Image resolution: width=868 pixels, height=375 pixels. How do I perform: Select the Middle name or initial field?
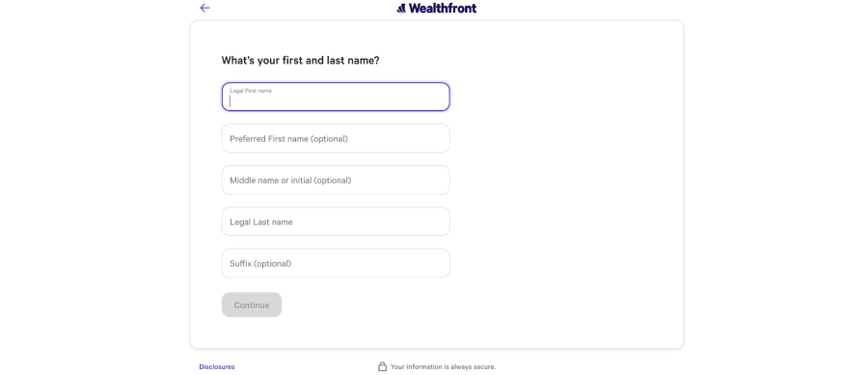(336, 179)
